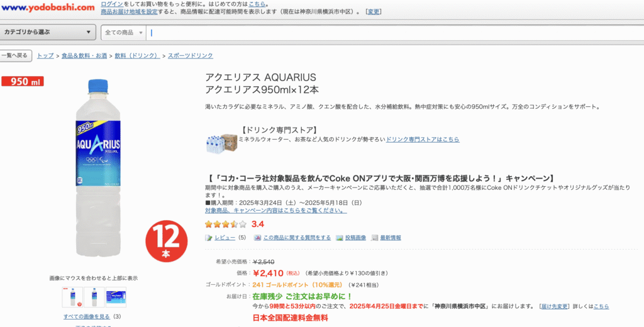Open the ログイン link
This screenshot has width=644, height=327.
(x=112, y=4)
